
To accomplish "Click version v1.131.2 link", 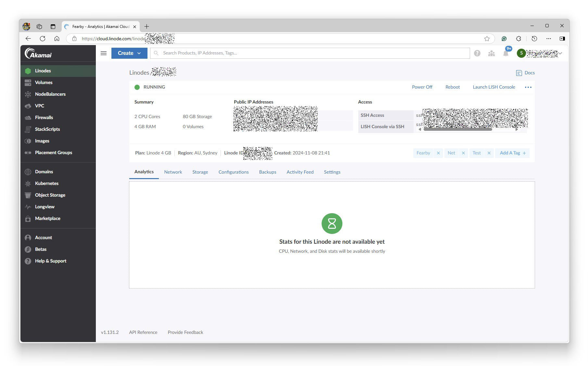I will [110, 333].
